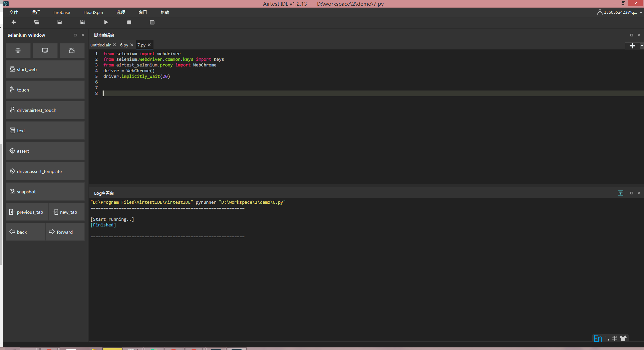Viewport: 644px width, 350px height.
Task: Click the Save All toolbar icon
Action: tap(82, 22)
